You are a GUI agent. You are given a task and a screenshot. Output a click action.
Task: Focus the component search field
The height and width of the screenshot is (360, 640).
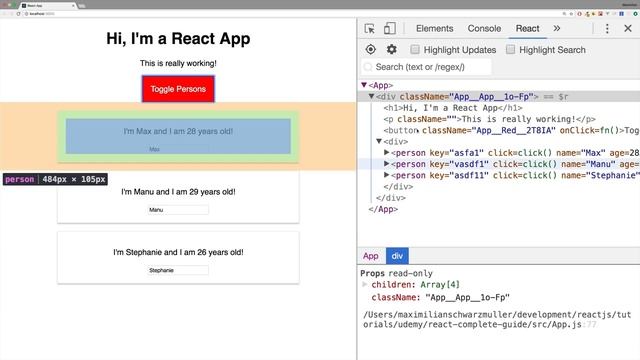pyautogui.click(x=427, y=67)
